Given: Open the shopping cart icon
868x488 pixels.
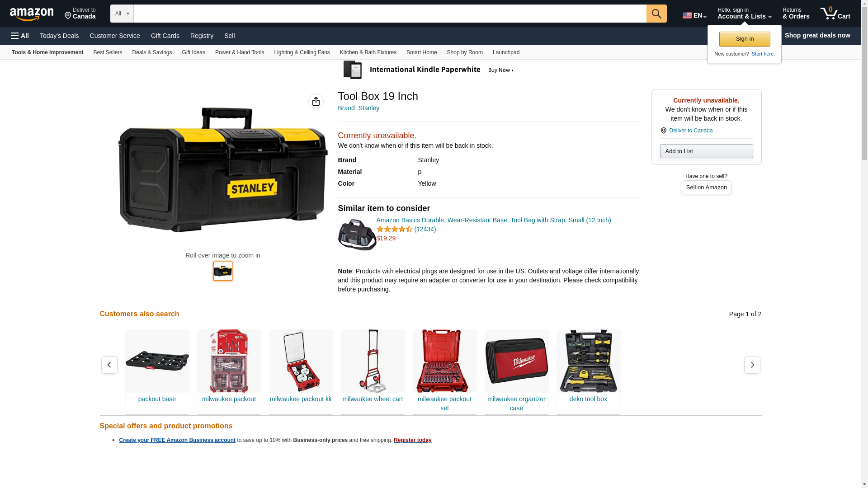Looking at the screenshot, I should pos(835,14).
